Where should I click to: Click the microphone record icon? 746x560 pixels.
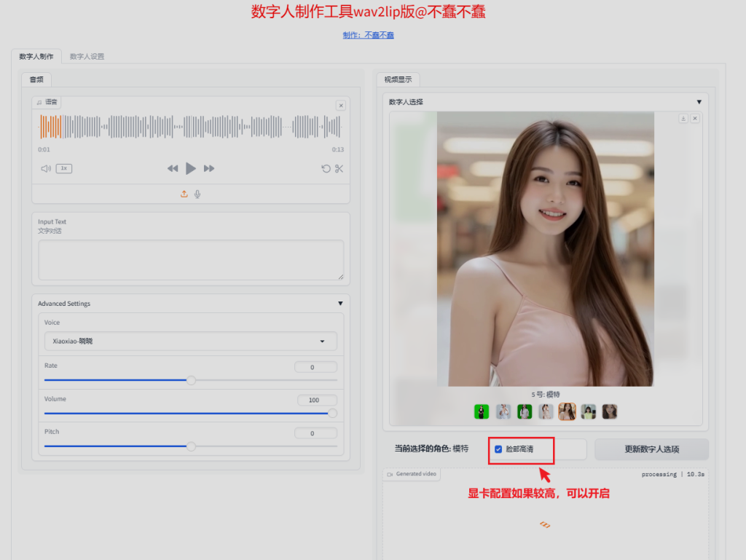click(x=197, y=194)
